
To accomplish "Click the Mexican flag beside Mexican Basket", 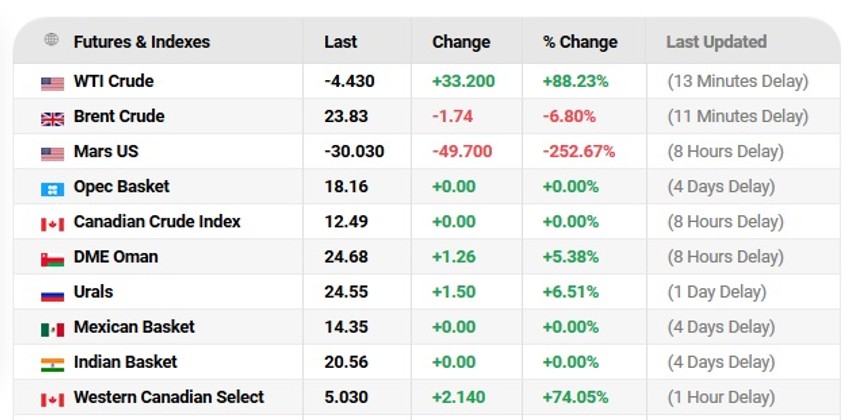I will [x=52, y=328].
